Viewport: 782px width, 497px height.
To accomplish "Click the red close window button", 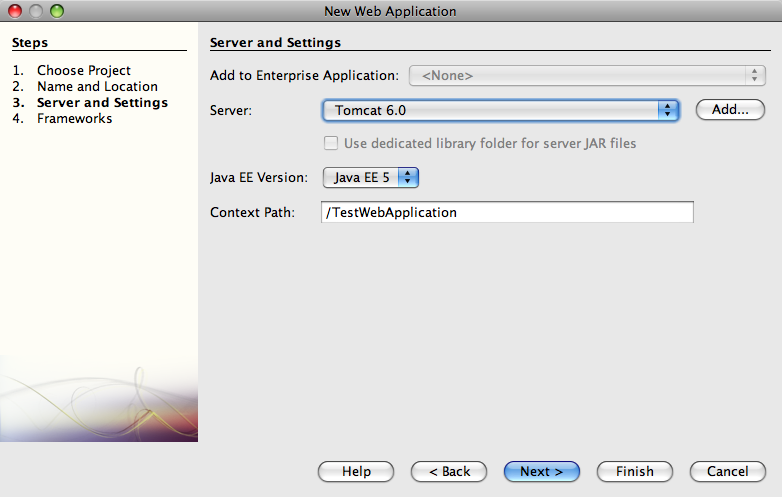I will coord(15,11).
